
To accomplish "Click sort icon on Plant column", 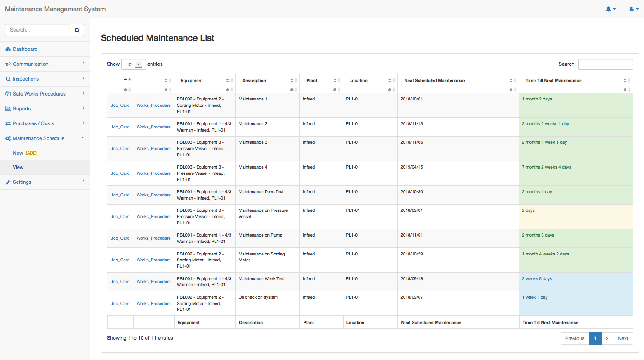I will point(335,81).
